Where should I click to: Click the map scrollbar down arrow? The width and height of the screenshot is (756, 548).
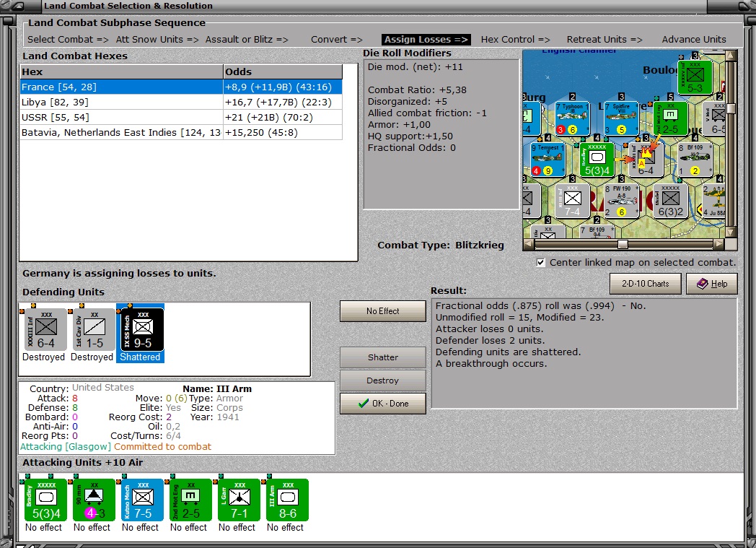coord(731,232)
